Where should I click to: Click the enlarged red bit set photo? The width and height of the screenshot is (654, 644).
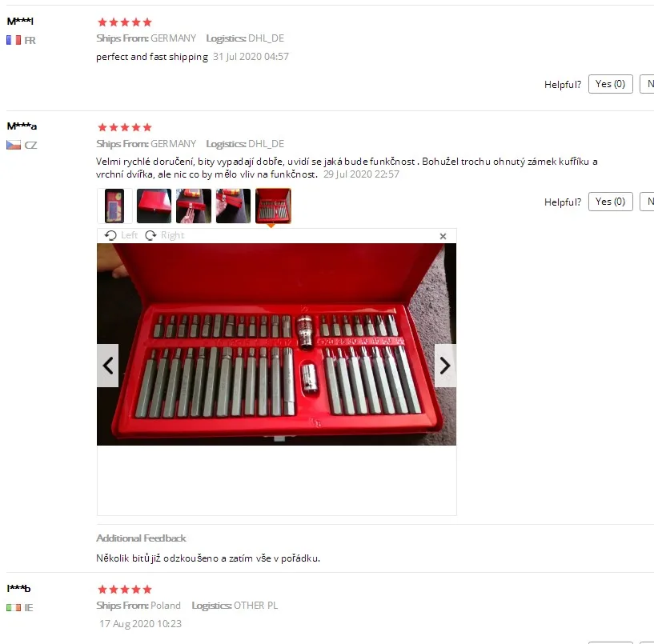[276, 344]
